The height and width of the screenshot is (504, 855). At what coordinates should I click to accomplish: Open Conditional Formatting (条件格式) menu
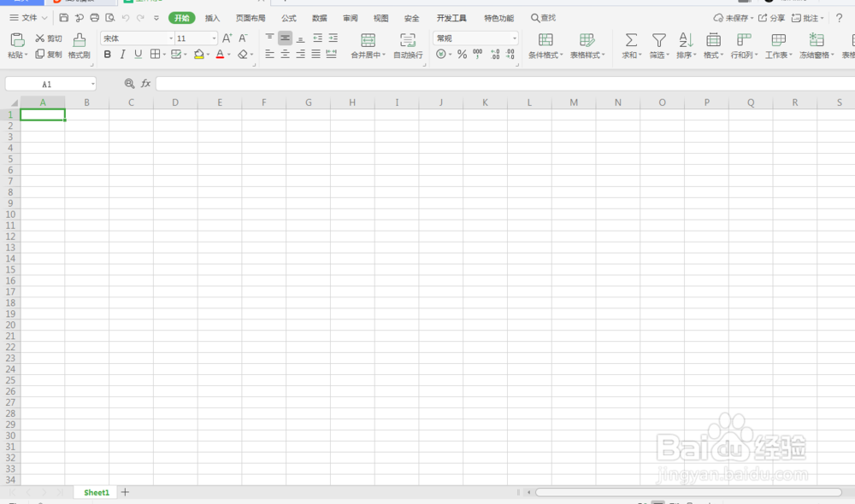click(545, 46)
